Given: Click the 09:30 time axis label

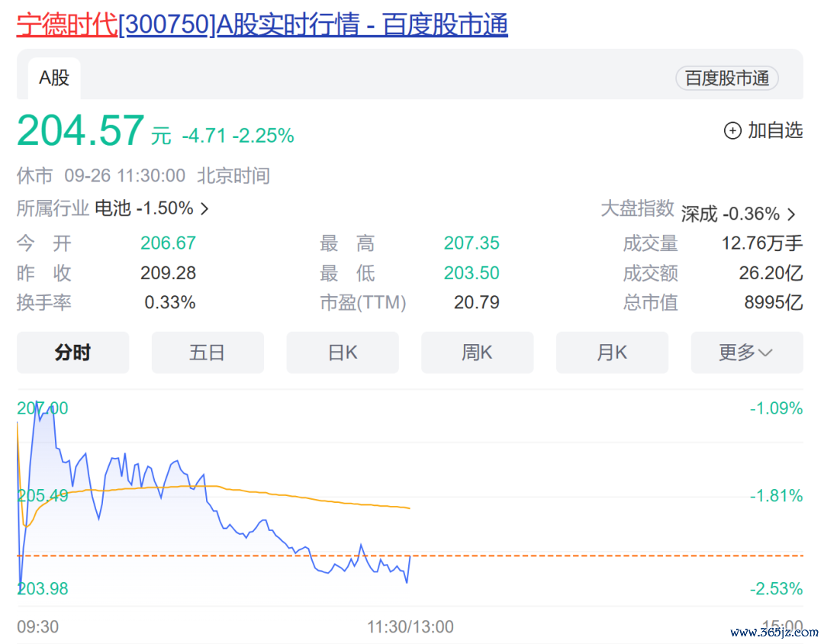Looking at the screenshot, I should pos(38,626).
